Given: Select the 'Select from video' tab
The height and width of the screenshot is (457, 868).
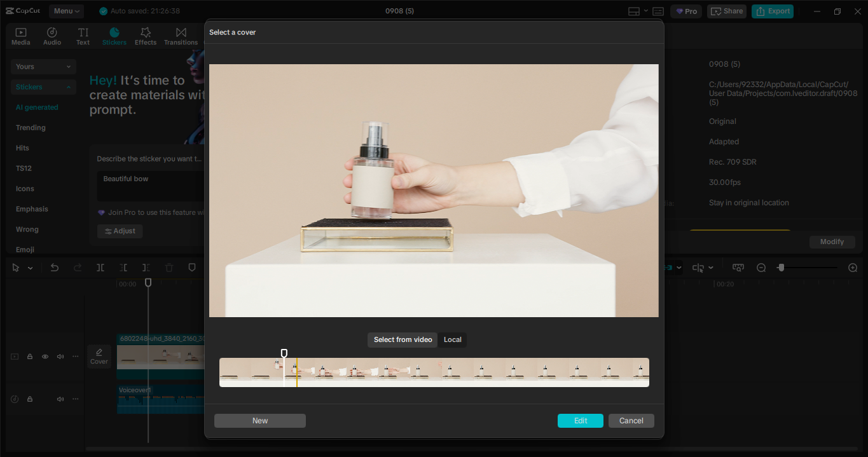Looking at the screenshot, I should click(403, 339).
